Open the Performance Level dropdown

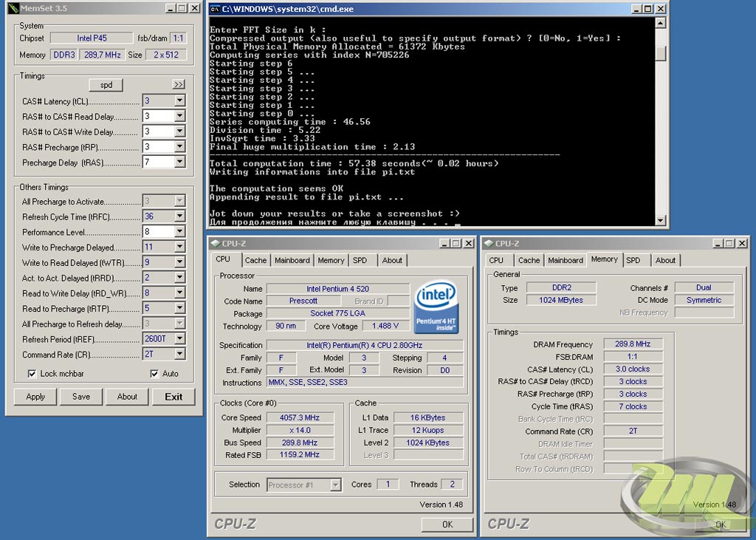[x=179, y=232]
